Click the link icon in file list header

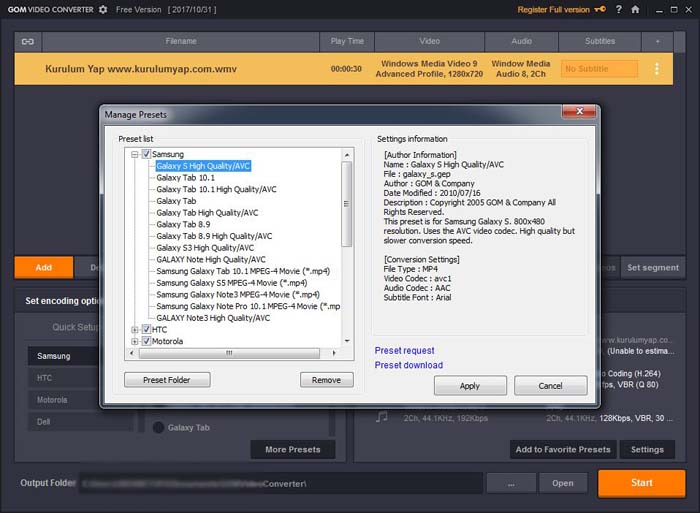[x=28, y=42]
